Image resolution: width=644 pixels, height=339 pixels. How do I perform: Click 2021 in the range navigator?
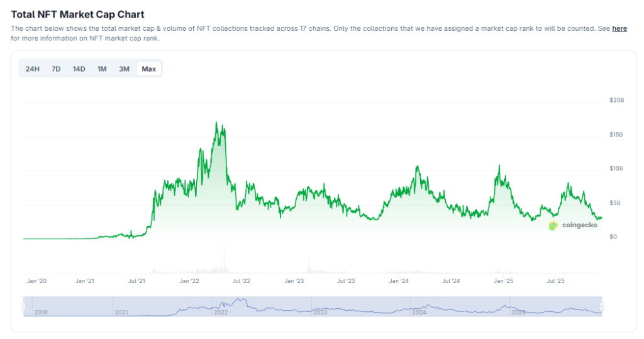point(121,312)
